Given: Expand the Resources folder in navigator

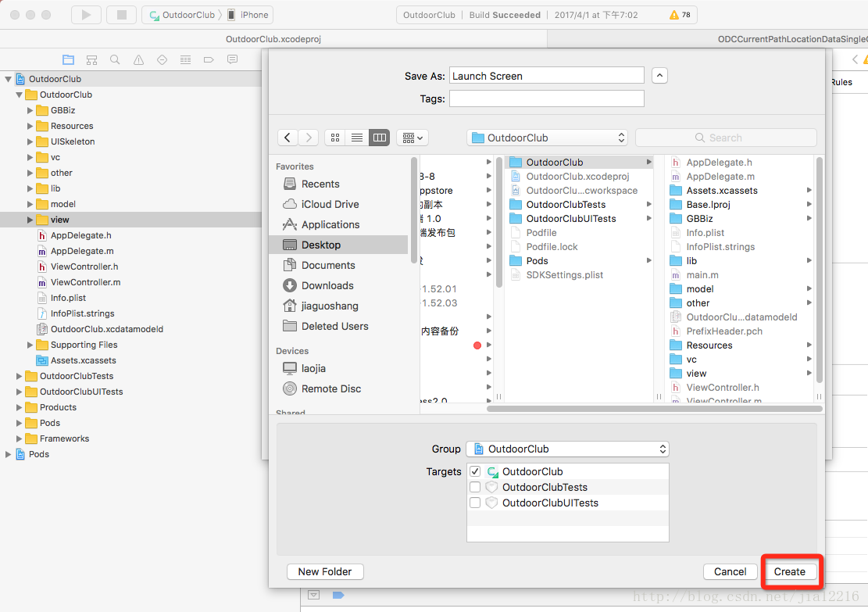Looking at the screenshot, I should point(30,126).
